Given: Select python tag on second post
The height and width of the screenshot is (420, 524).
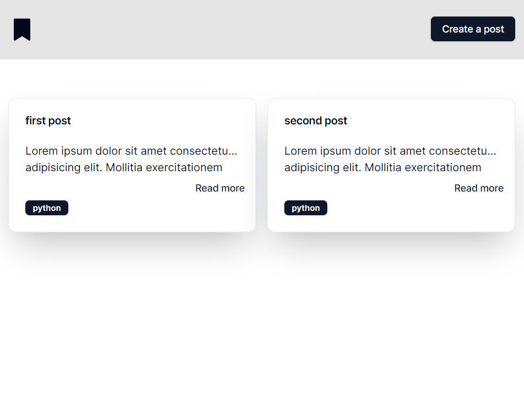Looking at the screenshot, I should point(306,208).
